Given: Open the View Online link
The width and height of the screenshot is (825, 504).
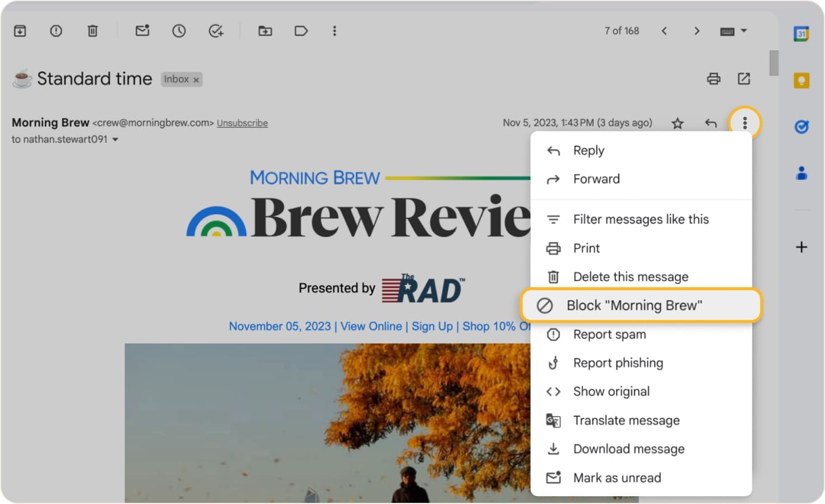Looking at the screenshot, I should click(x=370, y=326).
